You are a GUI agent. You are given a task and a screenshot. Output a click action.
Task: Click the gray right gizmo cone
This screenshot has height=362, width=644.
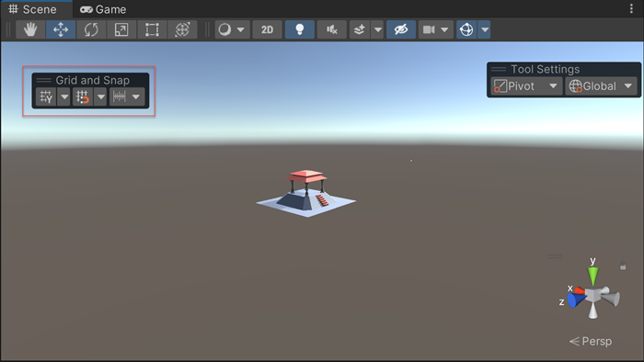point(611,299)
